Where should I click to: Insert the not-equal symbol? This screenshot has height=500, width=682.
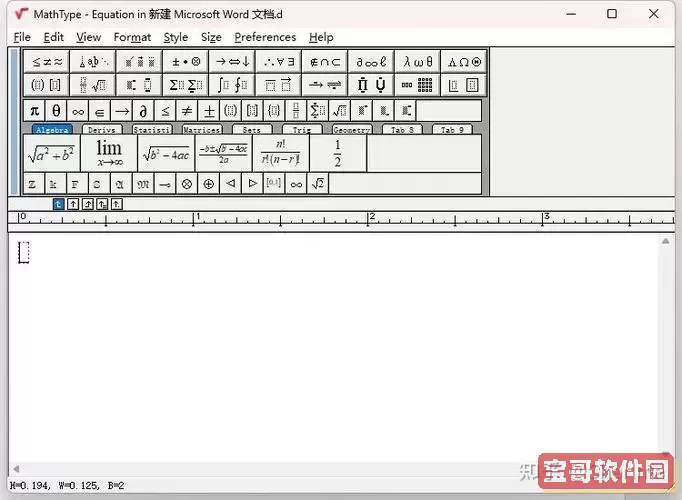pyautogui.click(x=187, y=111)
